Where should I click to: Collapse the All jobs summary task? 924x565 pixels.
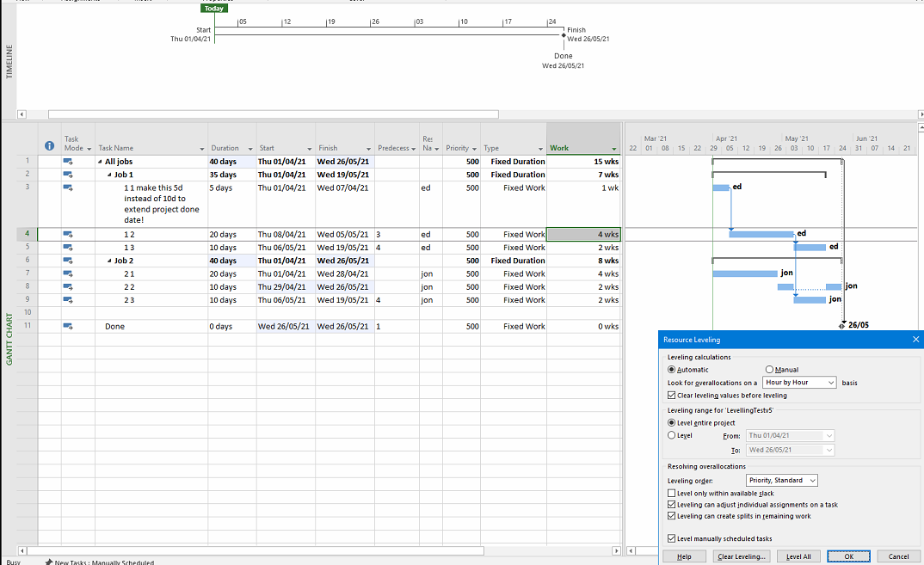coord(100,162)
